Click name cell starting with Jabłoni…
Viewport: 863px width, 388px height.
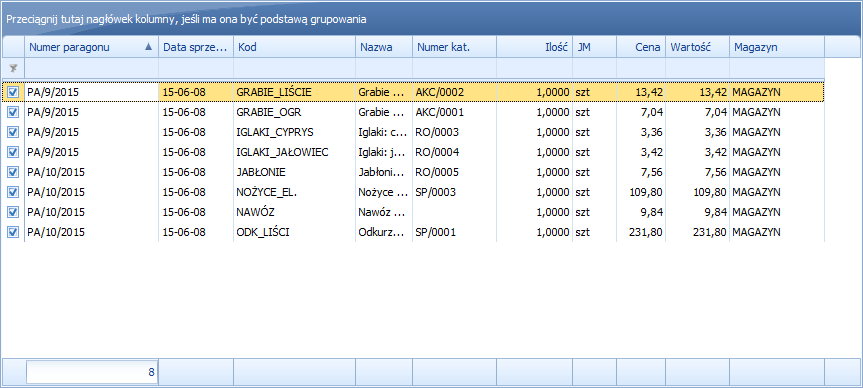tap(384, 172)
